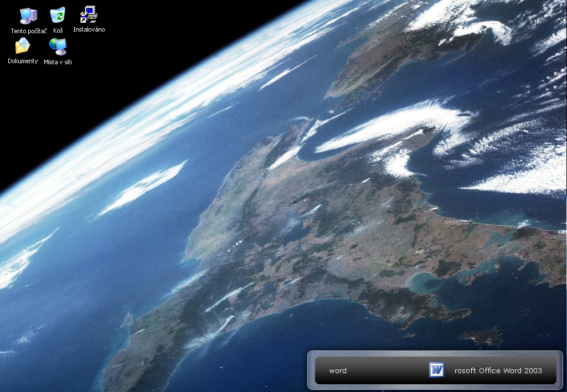Click the 'Tento počítač' label text

click(x=29, y=31)
